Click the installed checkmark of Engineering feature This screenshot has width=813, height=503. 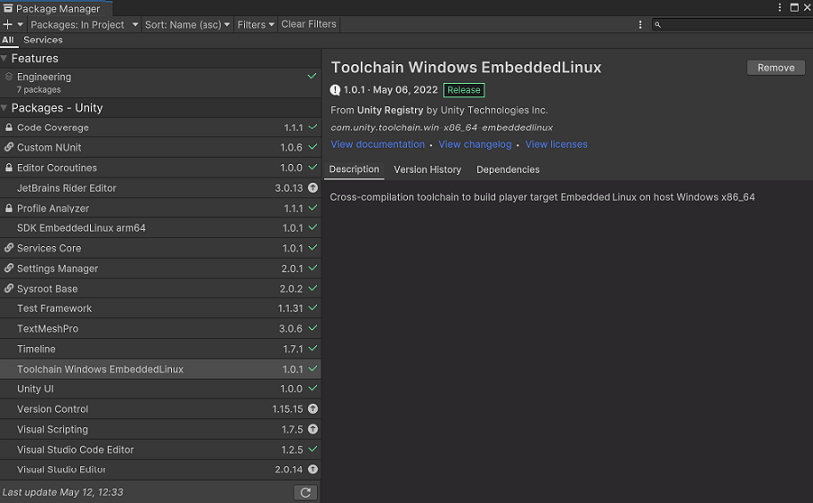312,76
